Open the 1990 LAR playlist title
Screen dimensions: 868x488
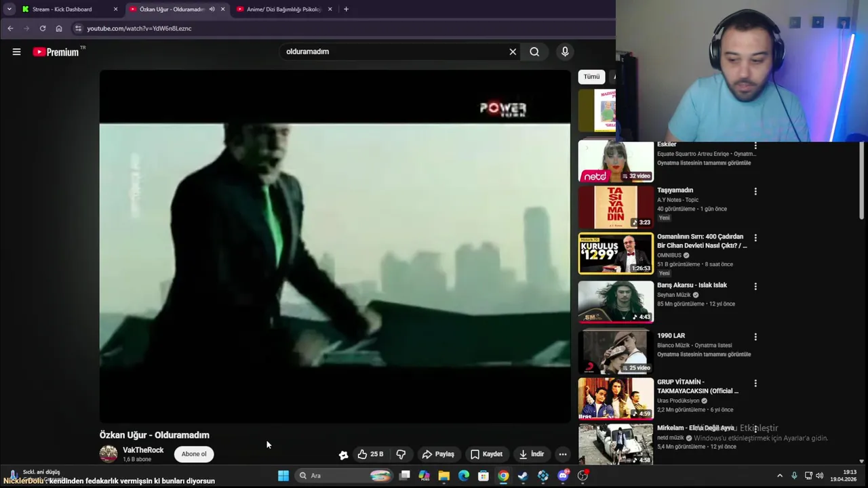pos(671,335)
